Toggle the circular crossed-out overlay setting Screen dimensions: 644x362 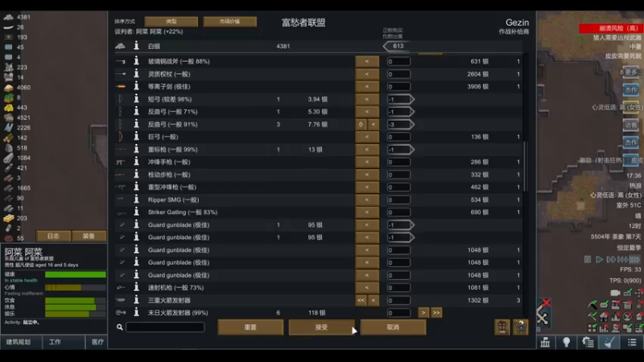coord(627,316)
